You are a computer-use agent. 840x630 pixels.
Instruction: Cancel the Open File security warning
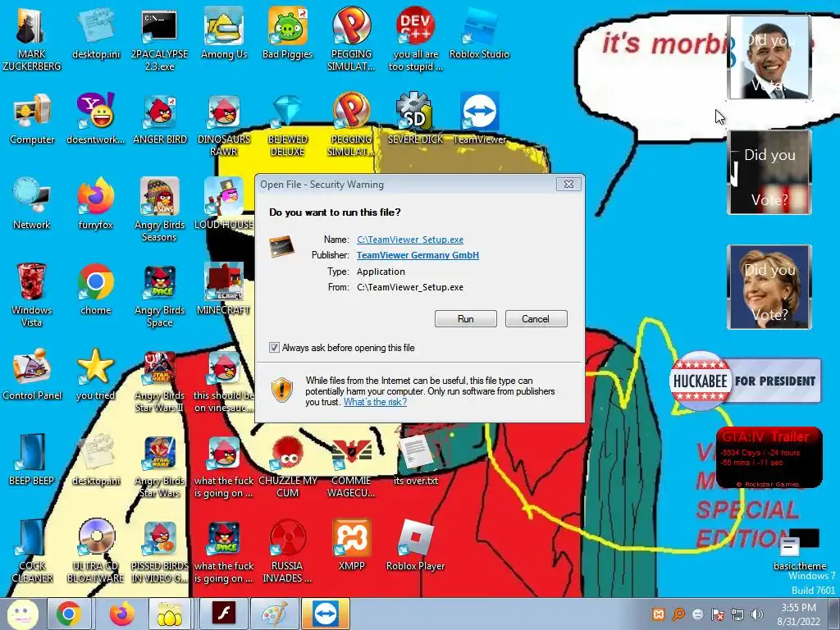pos(536,319)
